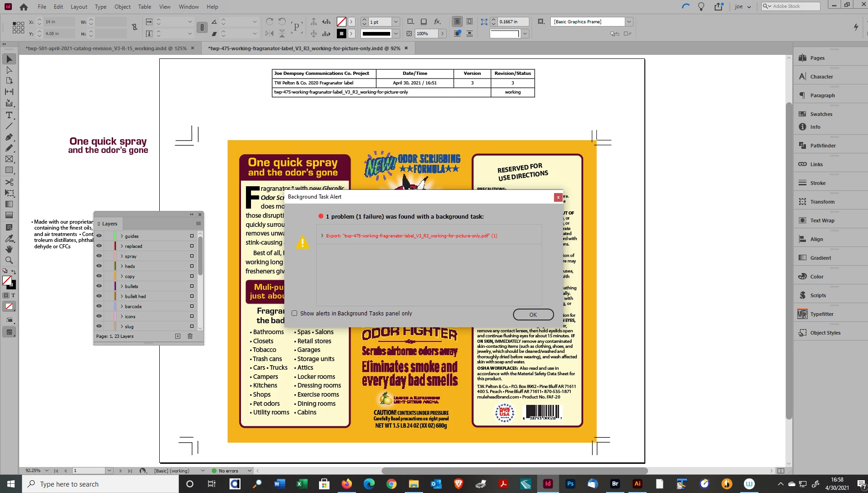The image size is (868, 493).
Task: Select the Free Transform tool
Action: point(9,193)
